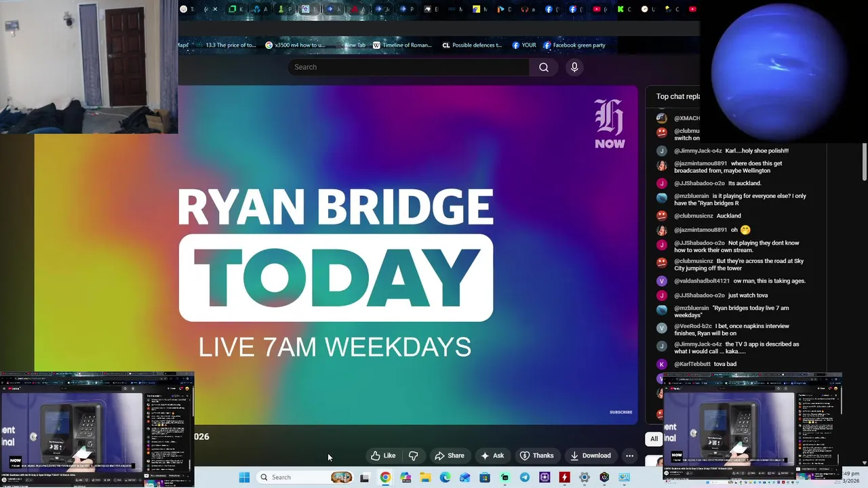Image resolution: width=868 pixels, height=488 pixels.
Task: Open the 'Timeline of Roman...' Wikipedia bookmark
Action: point(402,45)
